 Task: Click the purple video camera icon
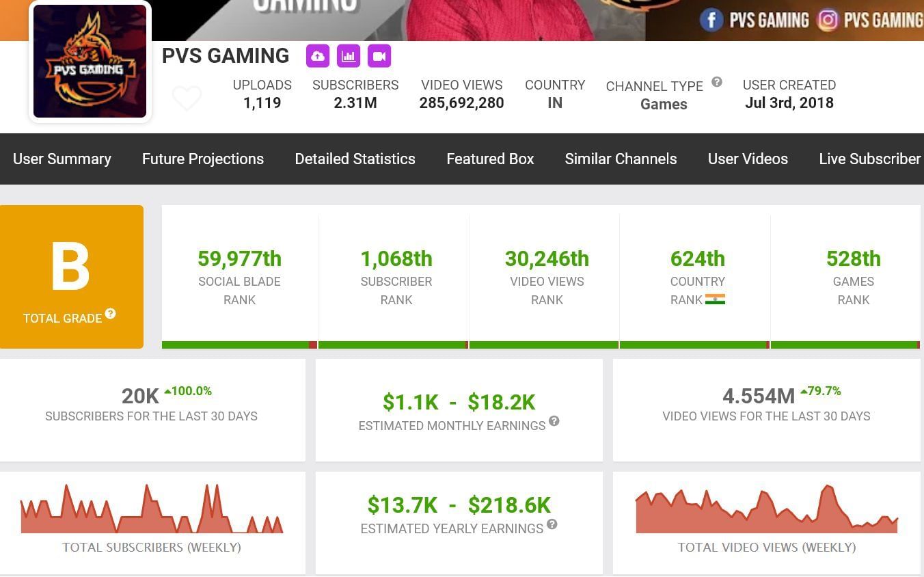[x=379, y=56]
